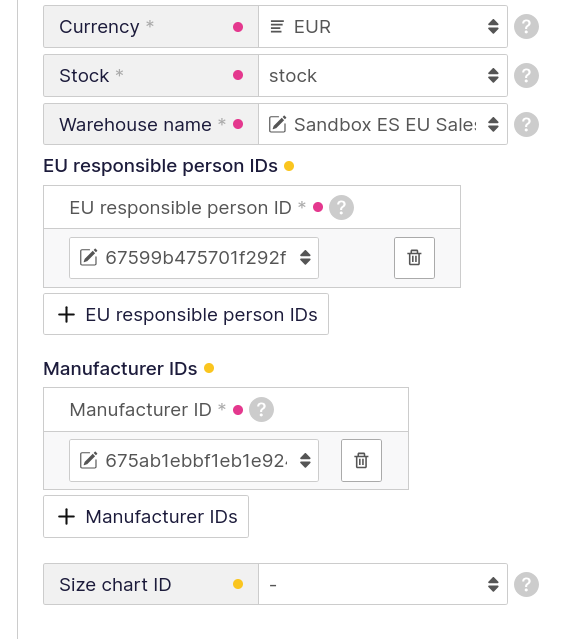The image size is (583, 639).
Task: Open the 675ab1ebbf1eb1e92 manufacturer selector
Action: [194, 461]
